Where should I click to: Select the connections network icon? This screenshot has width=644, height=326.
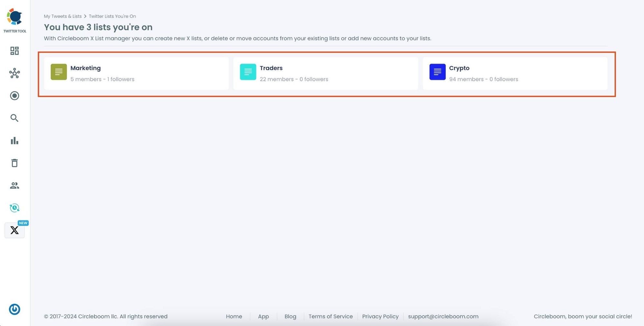(14, 73)
